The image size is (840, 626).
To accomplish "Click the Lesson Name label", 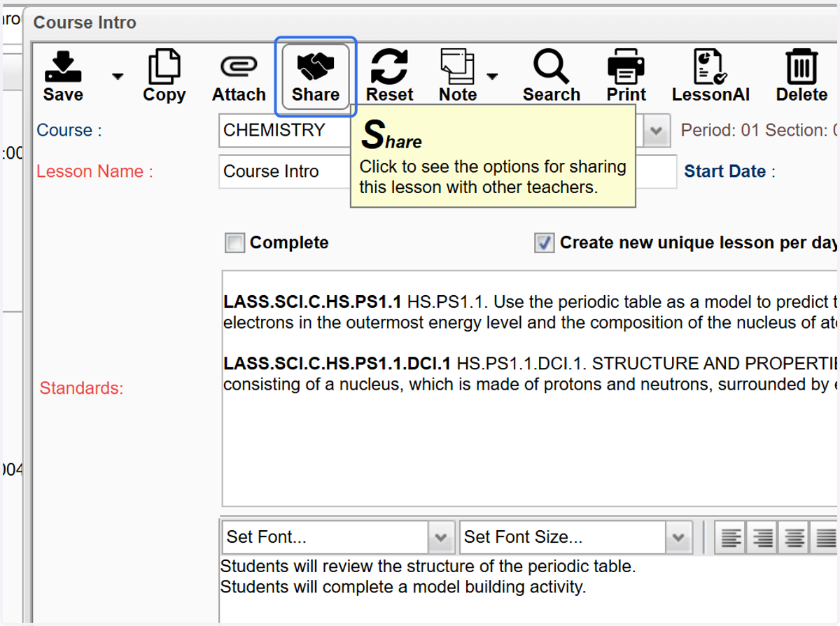I will coord(94,171).
